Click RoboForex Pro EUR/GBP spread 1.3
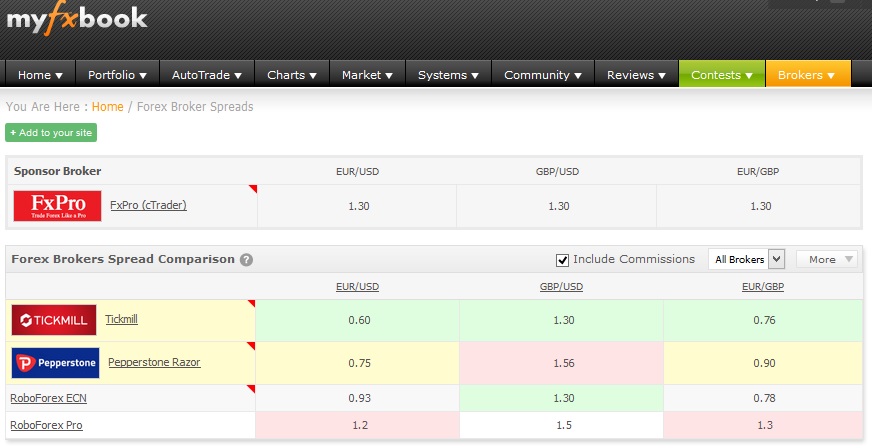 coord(765,425)
